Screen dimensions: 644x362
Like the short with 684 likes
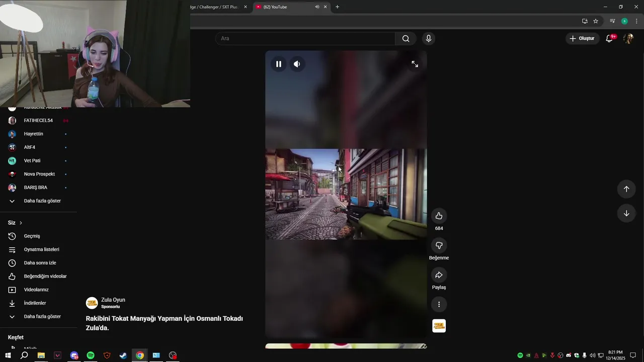pyautogui.click(x=439, y=216)
